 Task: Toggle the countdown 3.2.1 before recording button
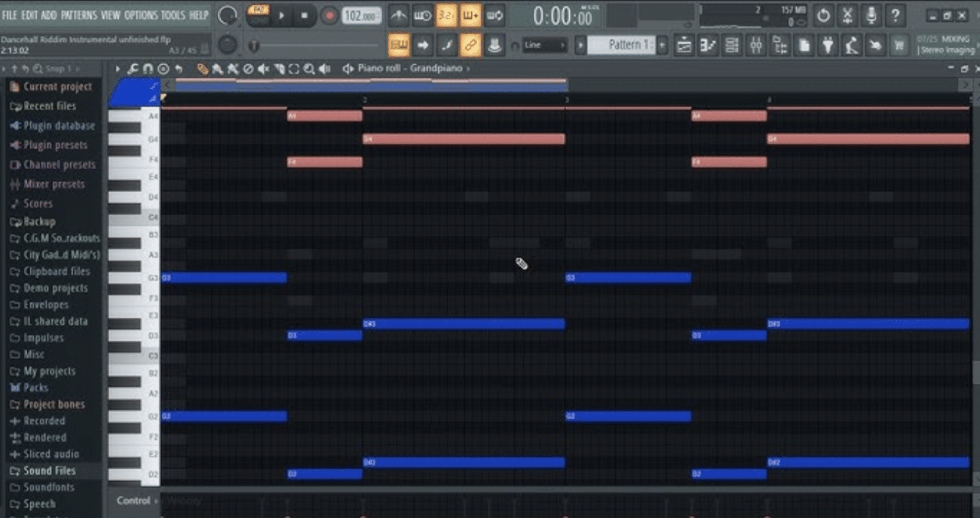pyautogui.click(x=446, y=16)
